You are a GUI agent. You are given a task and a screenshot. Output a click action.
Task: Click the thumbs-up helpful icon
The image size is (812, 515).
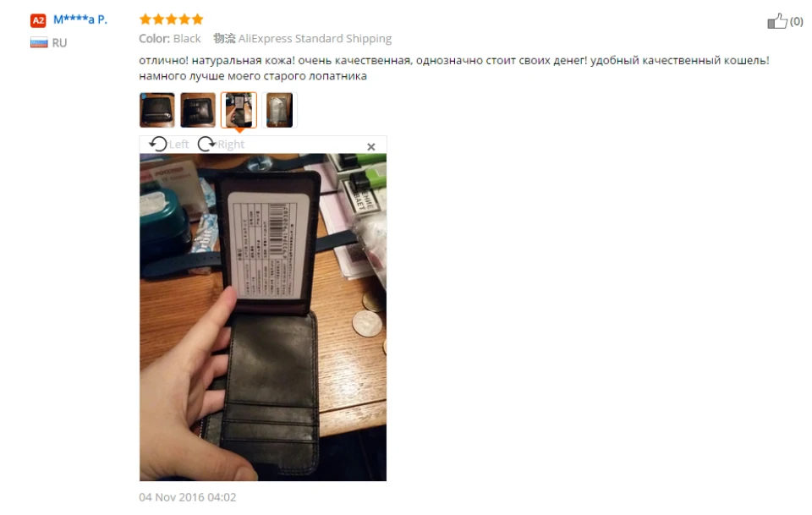click(x=776, y=21)
